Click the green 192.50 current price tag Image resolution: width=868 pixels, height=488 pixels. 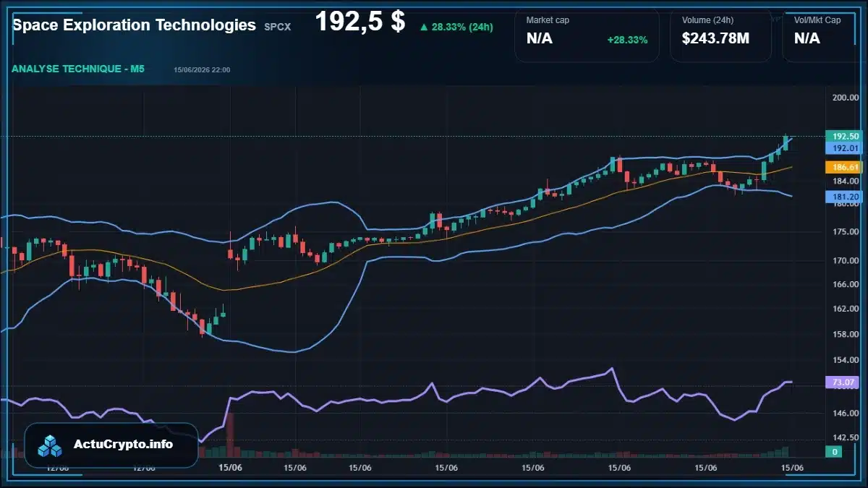pos(845,136)
